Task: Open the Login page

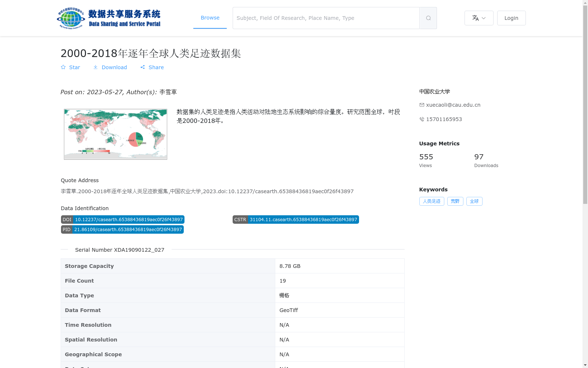Action: [x=511, y=18]
